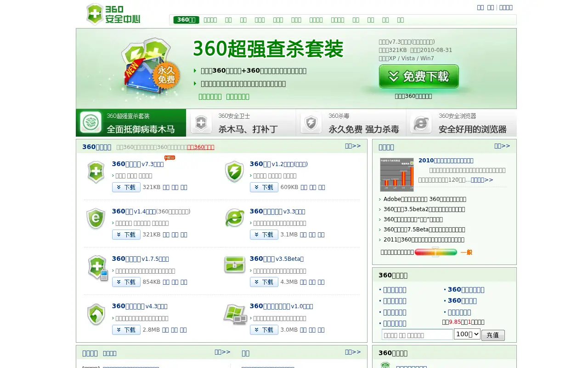The width and height of the screenshot is (588, 368).
Task: Switch to the 360超强查杀套装 tab
Action: 131,123
